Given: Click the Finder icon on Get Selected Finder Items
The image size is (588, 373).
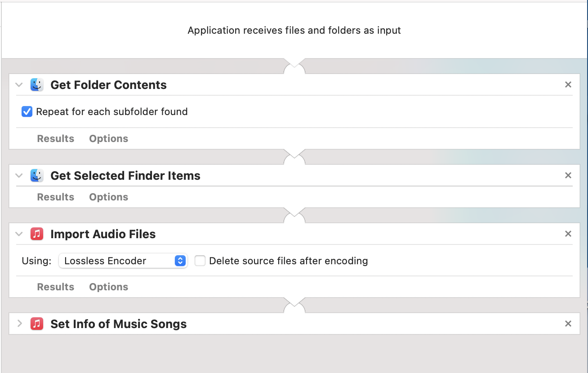Looking at the screenshot, I should [37, 176].
